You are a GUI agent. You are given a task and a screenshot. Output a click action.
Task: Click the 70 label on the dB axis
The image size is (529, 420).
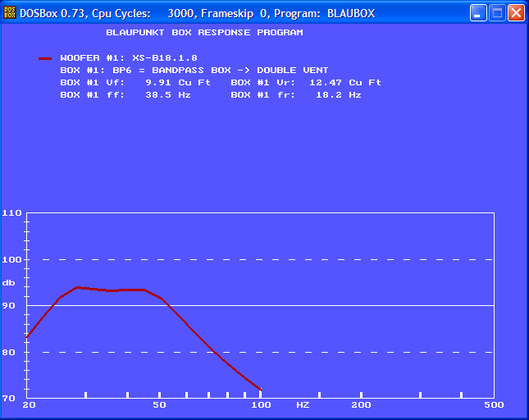coord(9,399)
